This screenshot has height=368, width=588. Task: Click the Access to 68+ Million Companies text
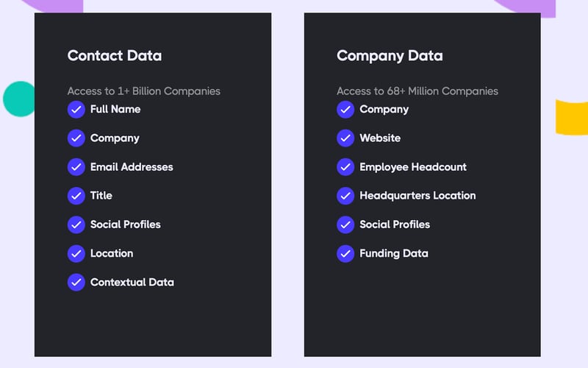[417, 91]
